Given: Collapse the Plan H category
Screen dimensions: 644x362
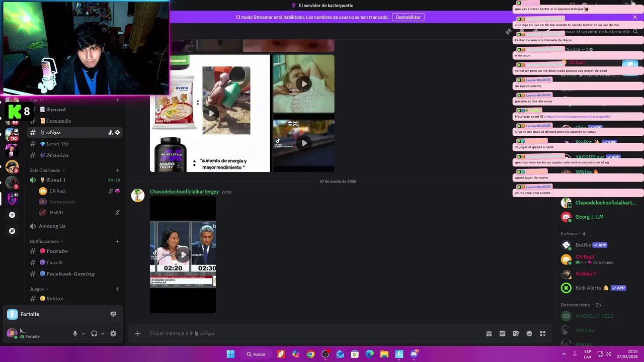Looking at the screenshot, I should tap(38, 100).
